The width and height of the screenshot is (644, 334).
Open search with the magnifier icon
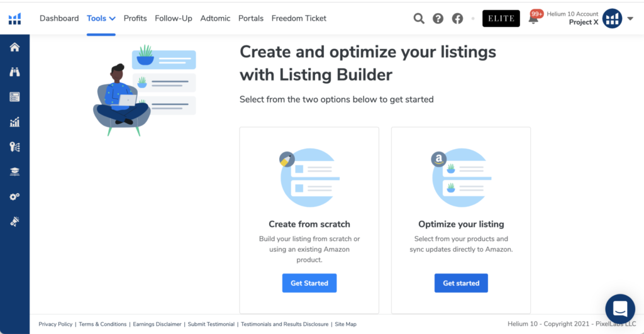coord(419,18)
